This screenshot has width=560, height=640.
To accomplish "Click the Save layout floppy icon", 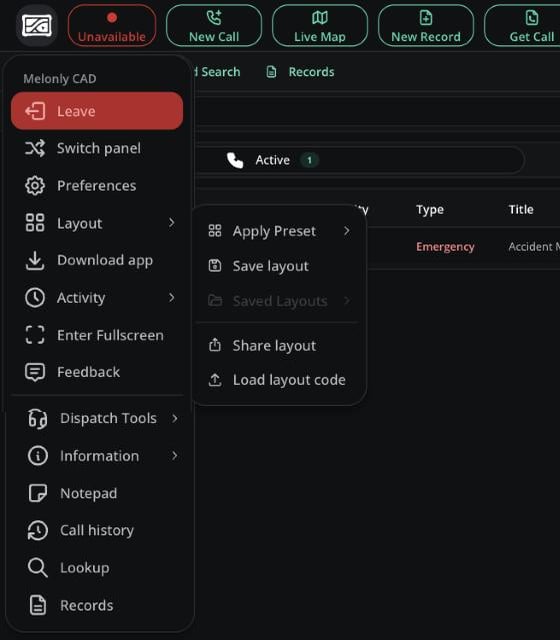I will 215,266.
